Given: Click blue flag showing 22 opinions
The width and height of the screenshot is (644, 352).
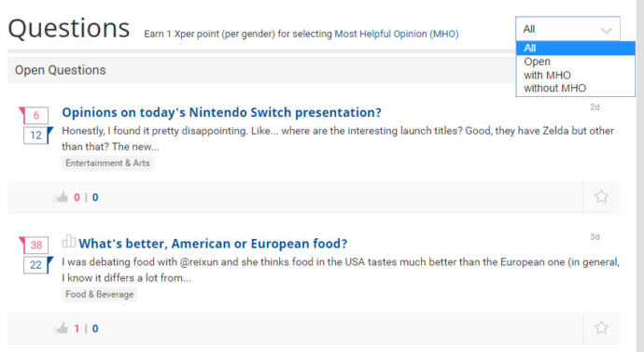Looking at the screenshot, I should pos(38,265).
